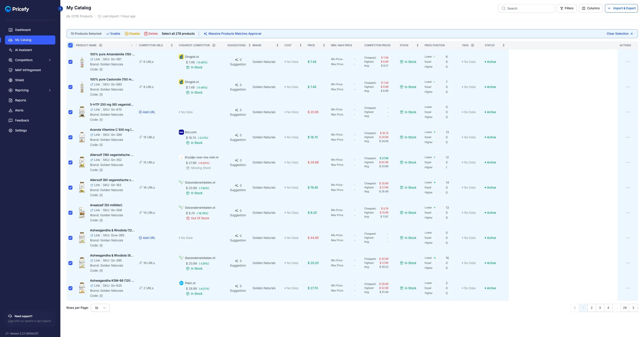Open Reports from the sidebar
The width and height of the screenshot is (644, 337).
pos(30,100)
